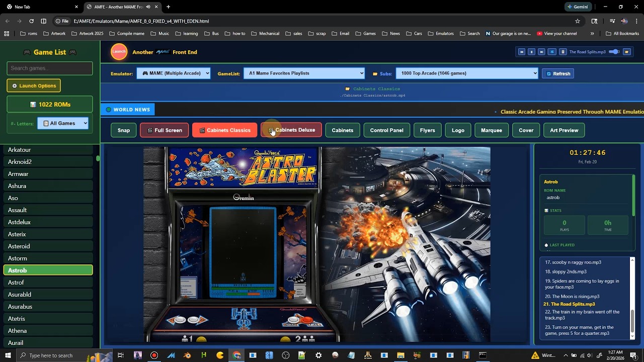Select the Flyers tab
The width and height of the screenshot is (644, 362).
428,130
